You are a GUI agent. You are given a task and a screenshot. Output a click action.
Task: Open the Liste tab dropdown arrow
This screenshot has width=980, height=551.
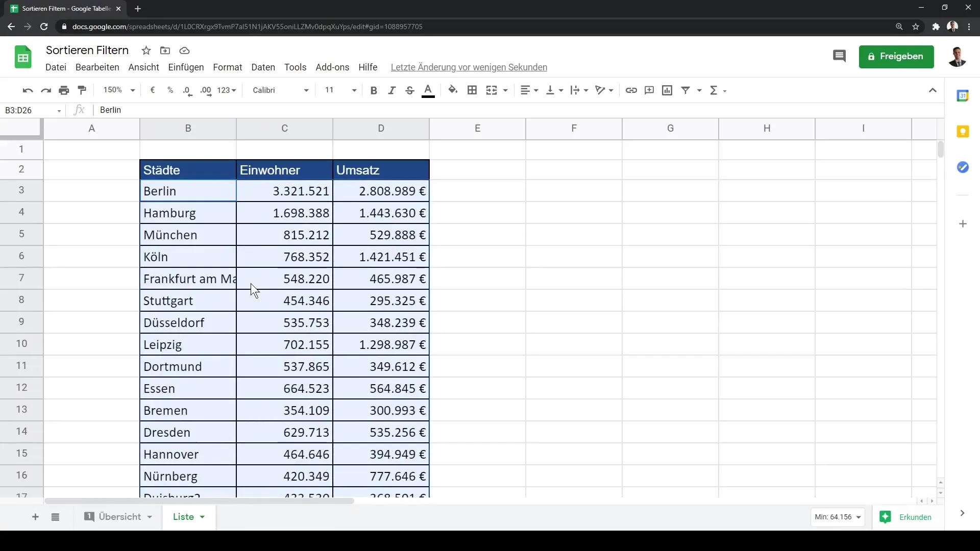pos(202,517)
